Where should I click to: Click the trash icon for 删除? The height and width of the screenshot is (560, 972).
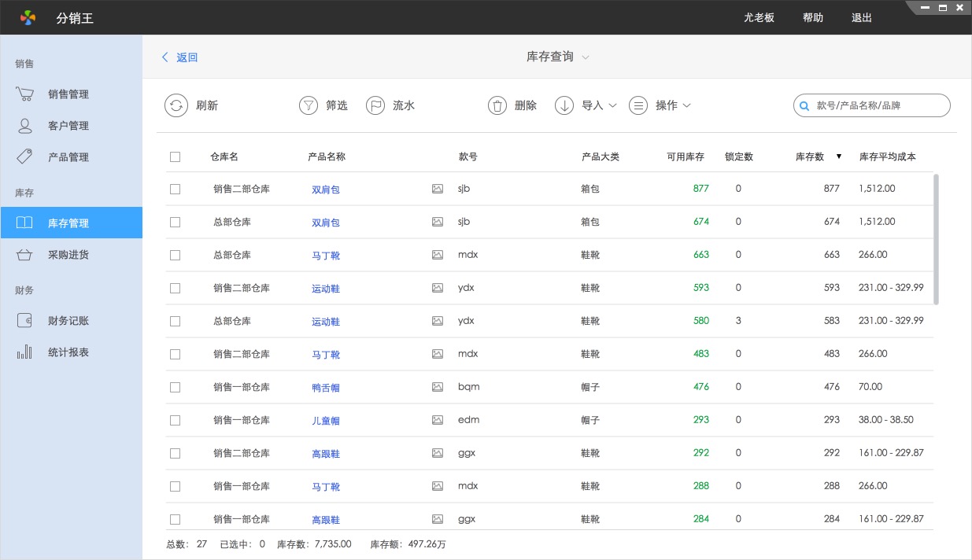[497, 105]
